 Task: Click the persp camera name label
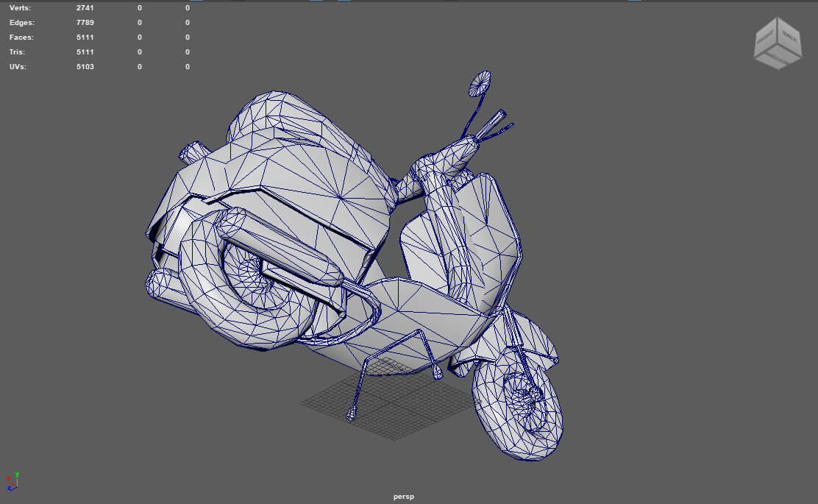403,497
